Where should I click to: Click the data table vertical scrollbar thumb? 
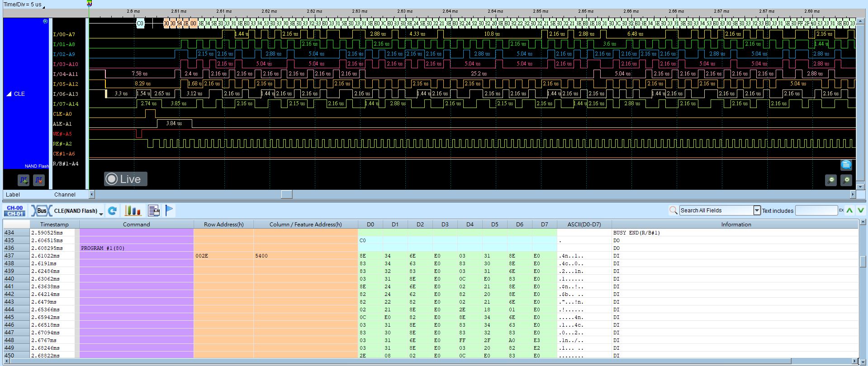(863, 262)
